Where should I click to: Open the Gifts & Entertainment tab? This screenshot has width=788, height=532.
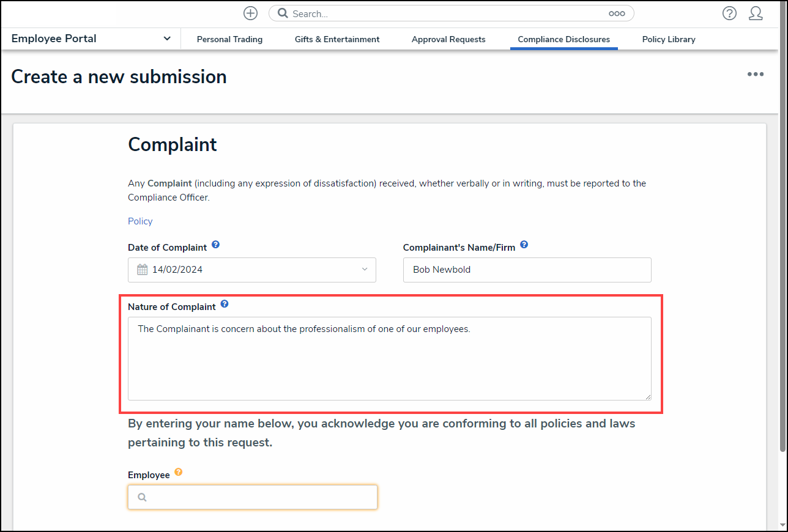(x=337, y=39)
